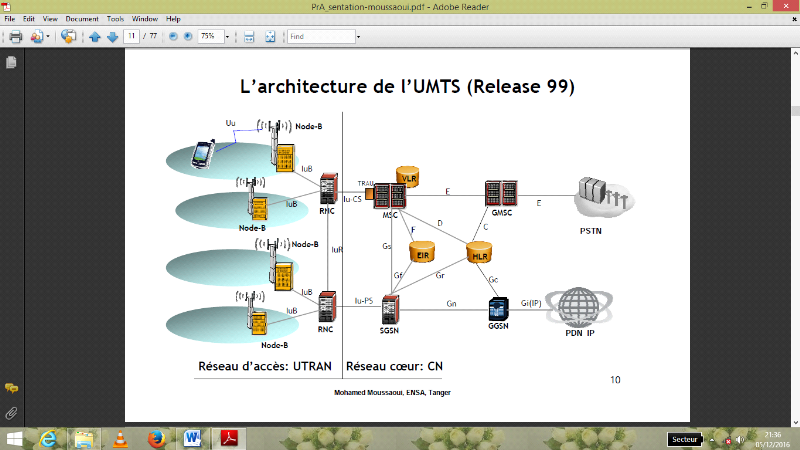Open VLC media player from taskbar
800x450 pixels.
119,438
